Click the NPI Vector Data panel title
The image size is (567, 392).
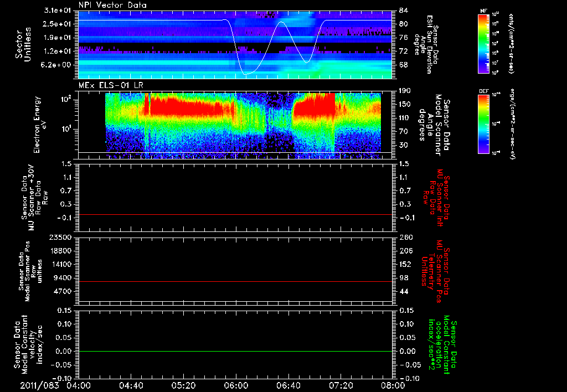112,5
